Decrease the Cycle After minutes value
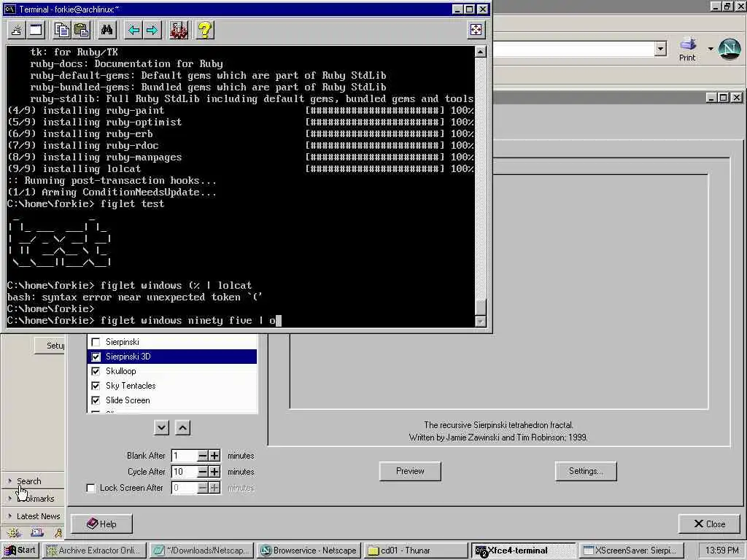747x560 pixels. click(x=203, y=472)
